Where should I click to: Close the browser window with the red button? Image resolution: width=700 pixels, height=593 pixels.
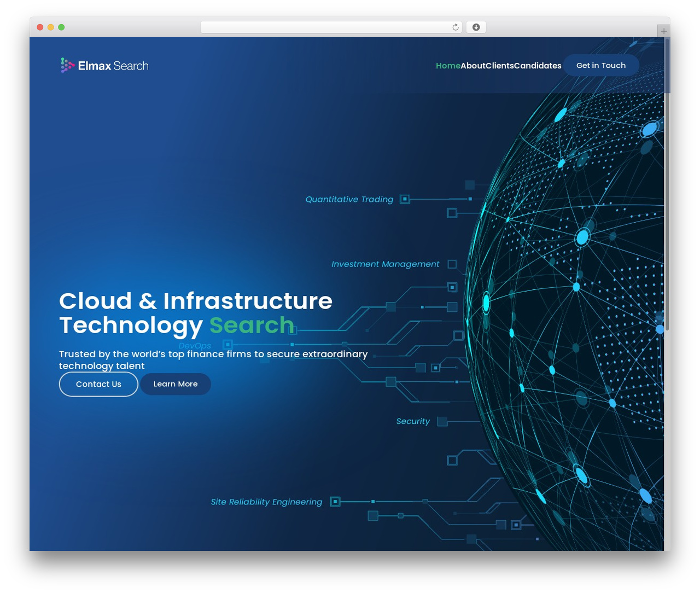tap(40, 27)
